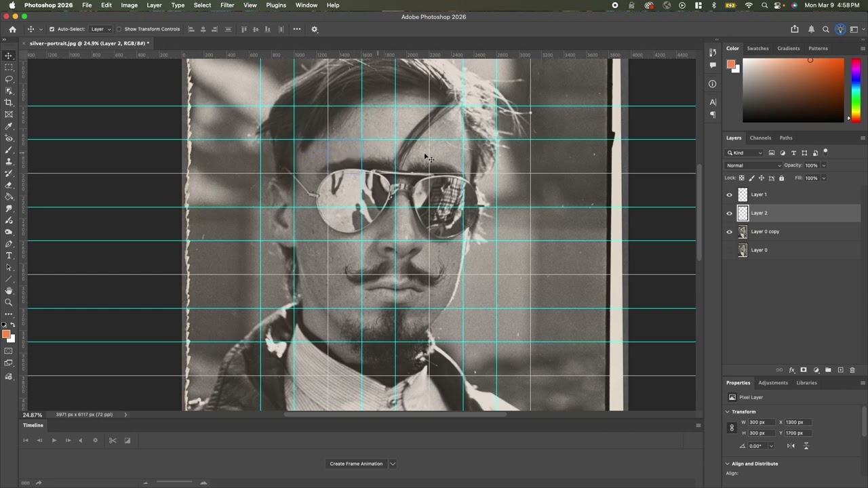
Task: Select the Pen tool
Action: tap(9, 244)
